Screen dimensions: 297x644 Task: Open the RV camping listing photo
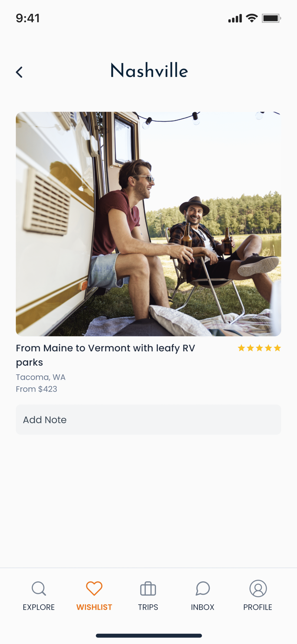148,224
